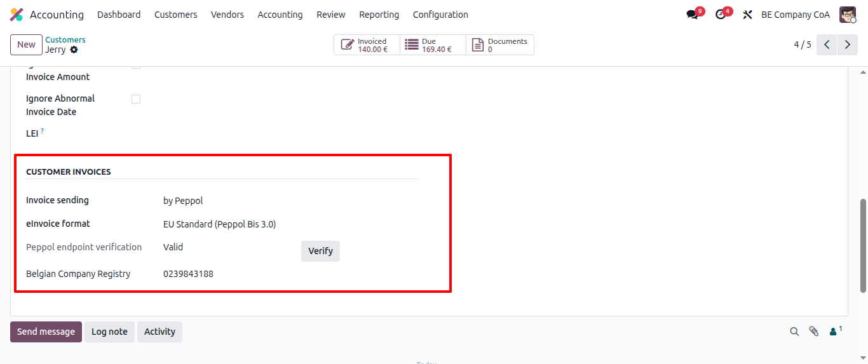Click the Valid verification status
Image resolution: width=868 pixels, height=364 pixels.
(173, 247)
